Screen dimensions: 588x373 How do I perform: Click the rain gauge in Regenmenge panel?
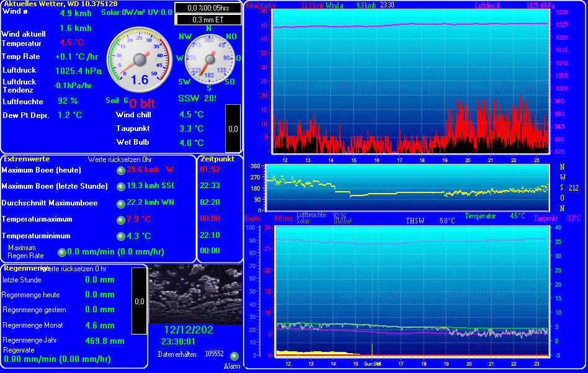click(139, 301)
